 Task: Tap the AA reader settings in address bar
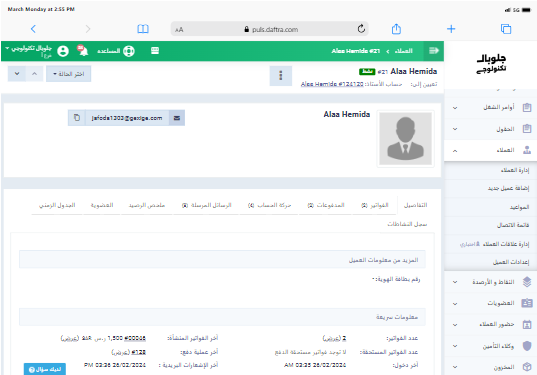tap(179, 30)
